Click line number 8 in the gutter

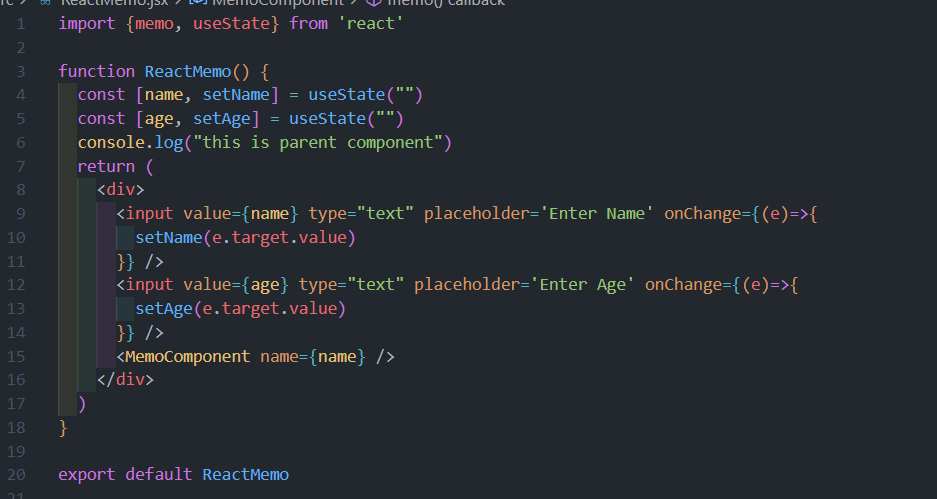[20, 190]
